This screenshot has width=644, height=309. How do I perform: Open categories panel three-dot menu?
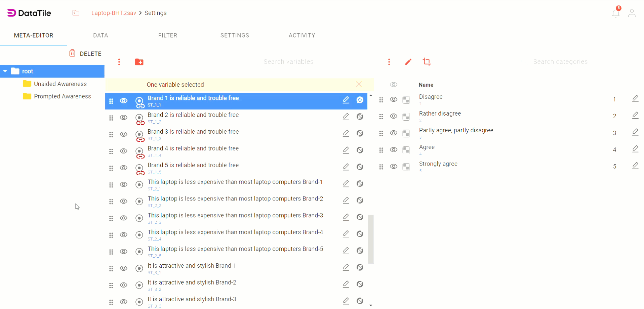(x=389, y=62)
